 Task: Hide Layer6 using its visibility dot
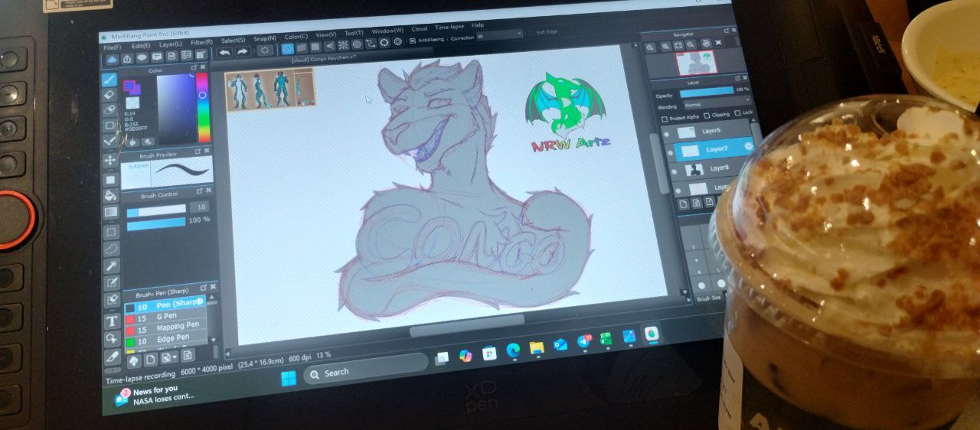(665, 133)
